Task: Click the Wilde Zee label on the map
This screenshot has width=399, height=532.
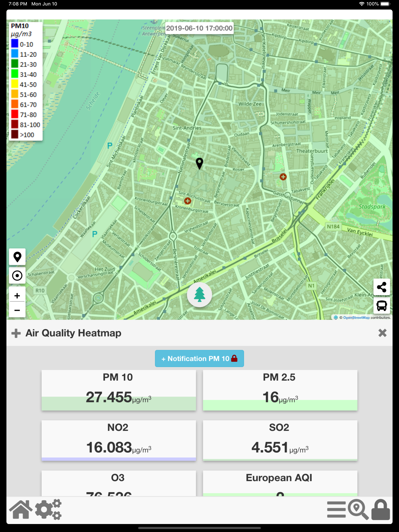Action: (x=250, y=104)
